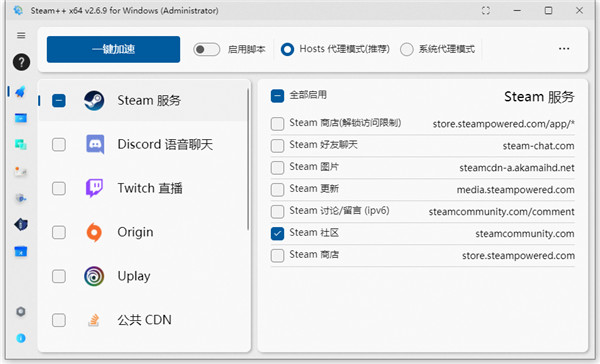Select the Uplay list label

point(134,276)
